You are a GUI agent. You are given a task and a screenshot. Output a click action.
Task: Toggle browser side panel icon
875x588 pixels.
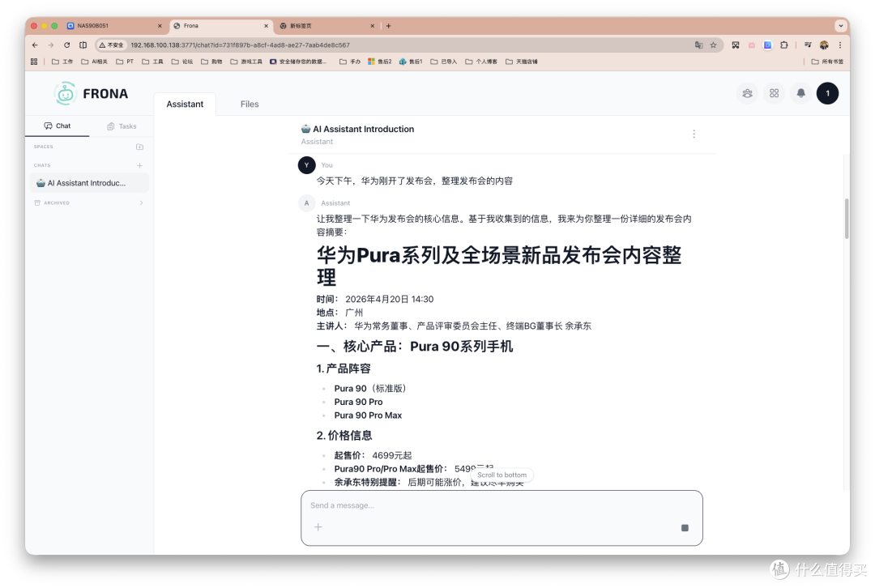pyautogui.click(x=83, y=45)
